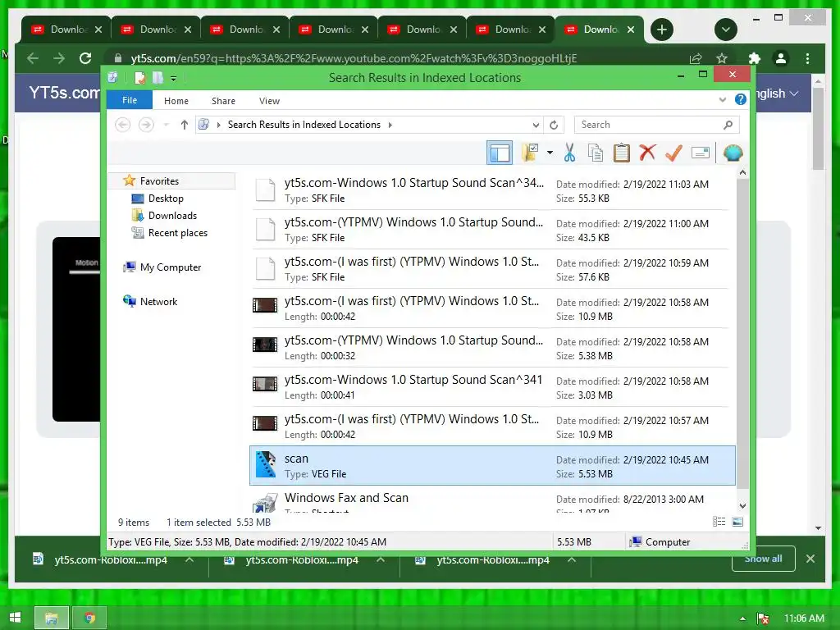Viewport: 840px width, 630px height.
Task: Select the 5.38 MB video file
Action: tap(492, 348)
